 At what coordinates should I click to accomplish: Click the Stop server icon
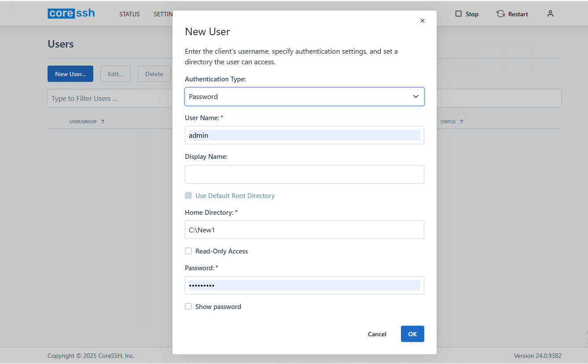click(458, 14)
